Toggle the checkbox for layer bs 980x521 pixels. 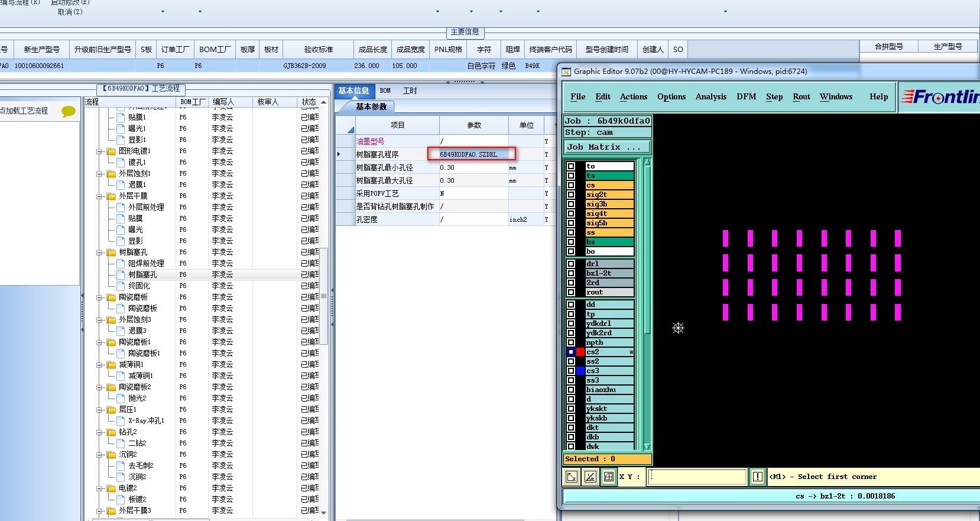tap(571, 242)
